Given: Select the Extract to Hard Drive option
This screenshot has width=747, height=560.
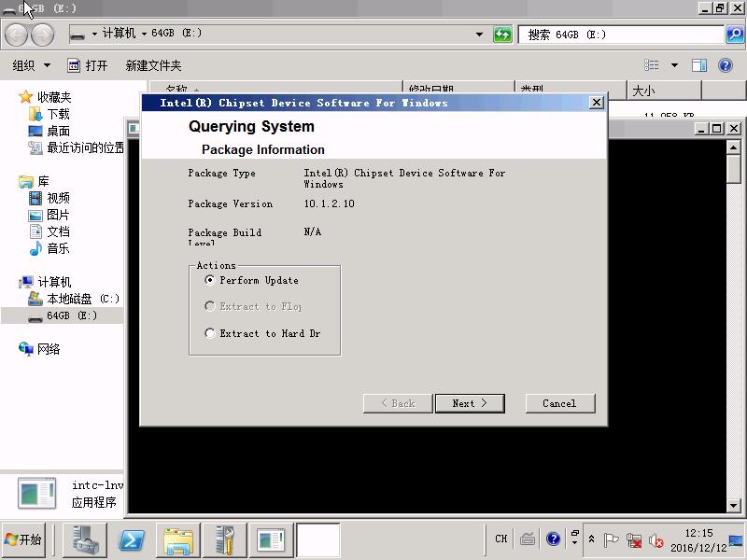Looking at the screenshot, I should (x=210, y=333).
